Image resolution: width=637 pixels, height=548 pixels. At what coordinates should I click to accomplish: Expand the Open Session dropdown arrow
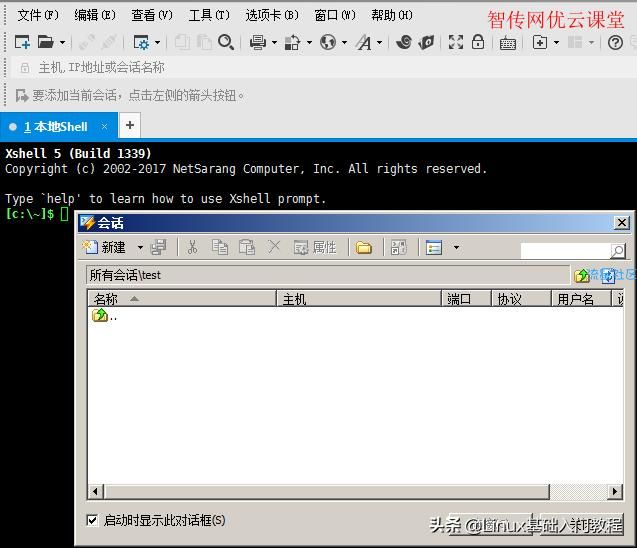click(x=62, y=42)
